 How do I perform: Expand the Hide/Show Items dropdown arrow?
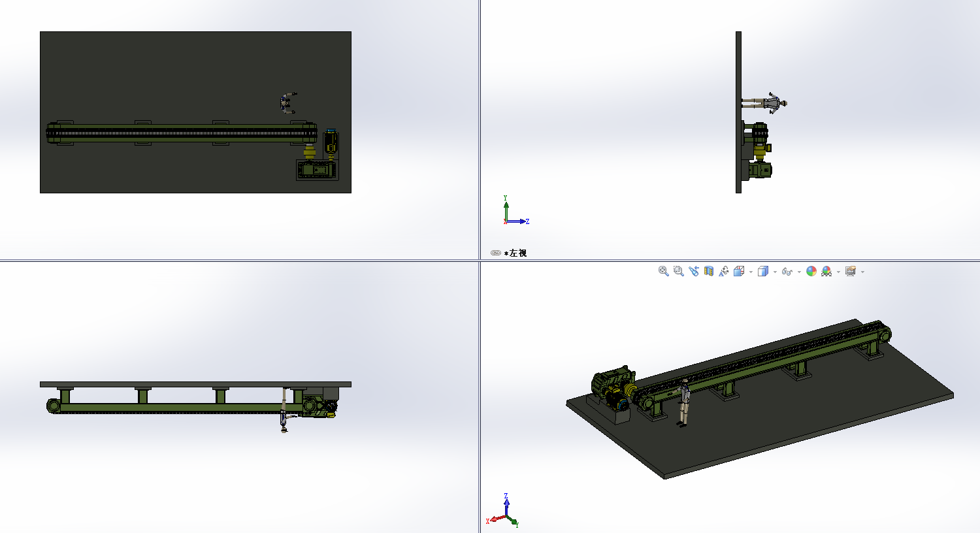coord(799,272)
